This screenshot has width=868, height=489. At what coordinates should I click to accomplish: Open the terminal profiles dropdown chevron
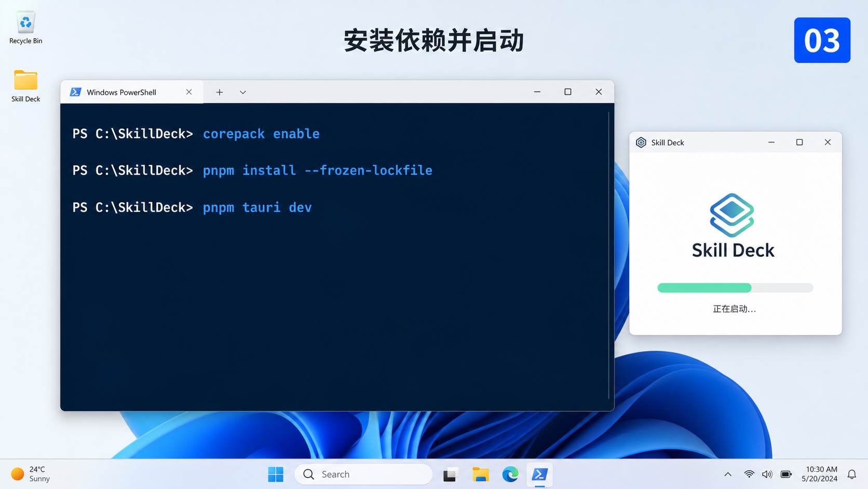pyautogui.click(x=242, y=92)
